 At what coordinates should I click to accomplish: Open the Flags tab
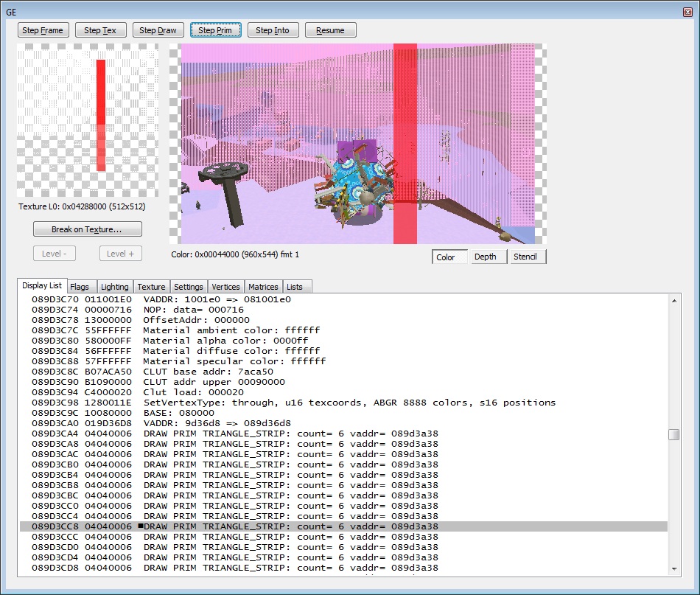click(x=80, y=287)
